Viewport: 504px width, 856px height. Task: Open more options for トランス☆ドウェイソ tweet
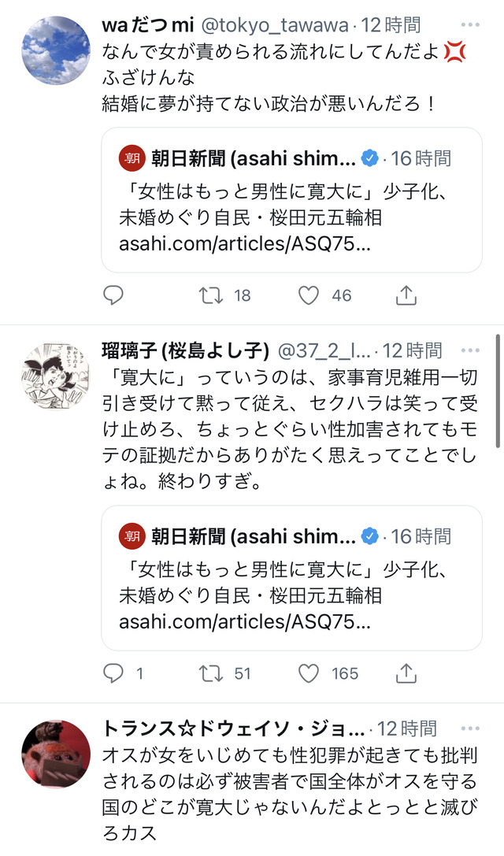coord(470,728)
